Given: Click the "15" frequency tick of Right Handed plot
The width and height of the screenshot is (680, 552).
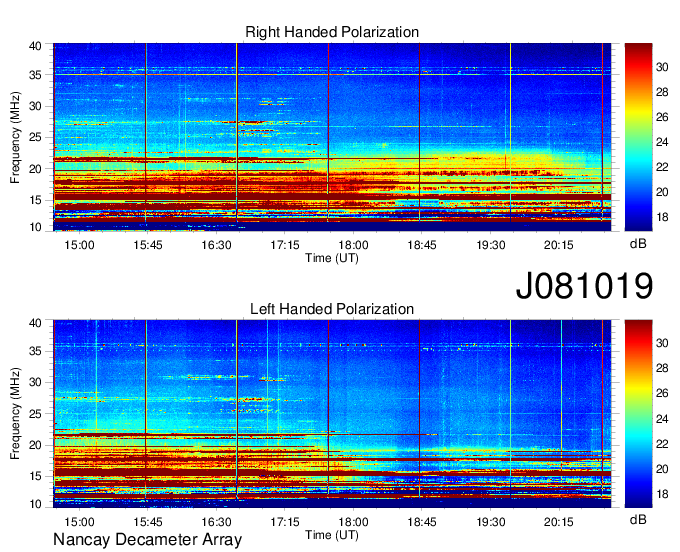Looking at the screenshot, I should click(35, 200).
